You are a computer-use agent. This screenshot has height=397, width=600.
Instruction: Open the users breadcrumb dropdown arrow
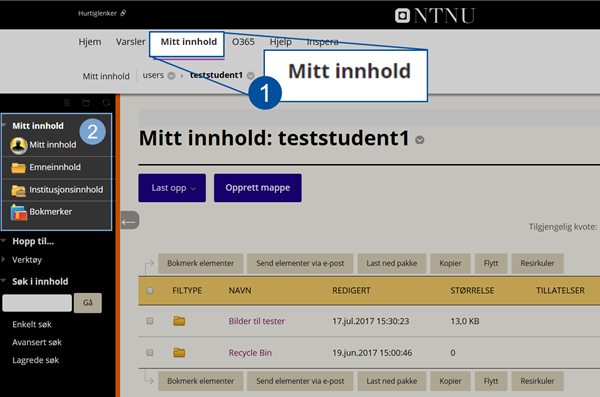(x=171, y=75)
